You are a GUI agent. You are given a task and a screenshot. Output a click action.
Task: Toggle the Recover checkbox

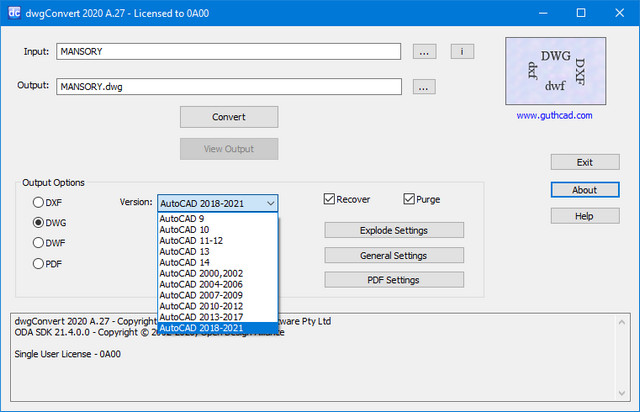pos(330,199)
